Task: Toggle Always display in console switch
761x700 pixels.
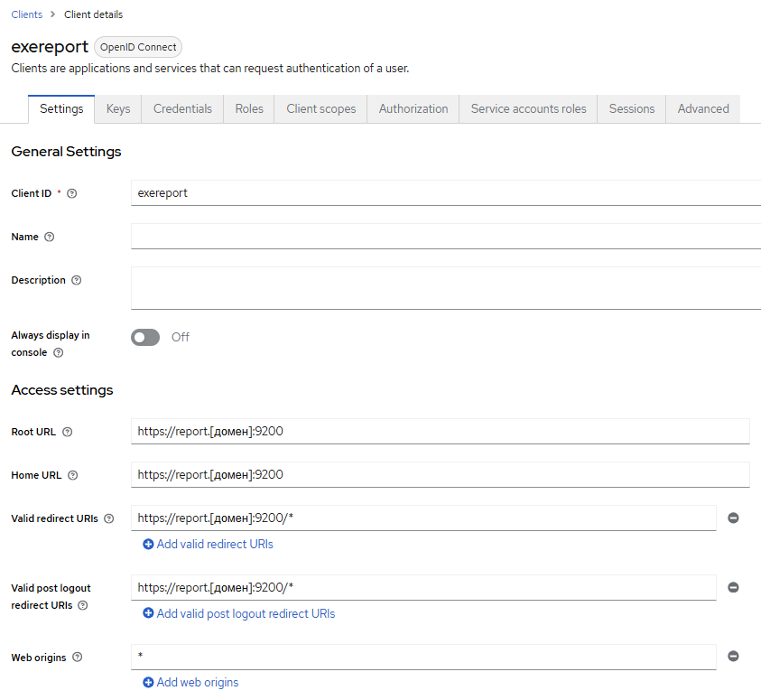Action: point(145,337)
